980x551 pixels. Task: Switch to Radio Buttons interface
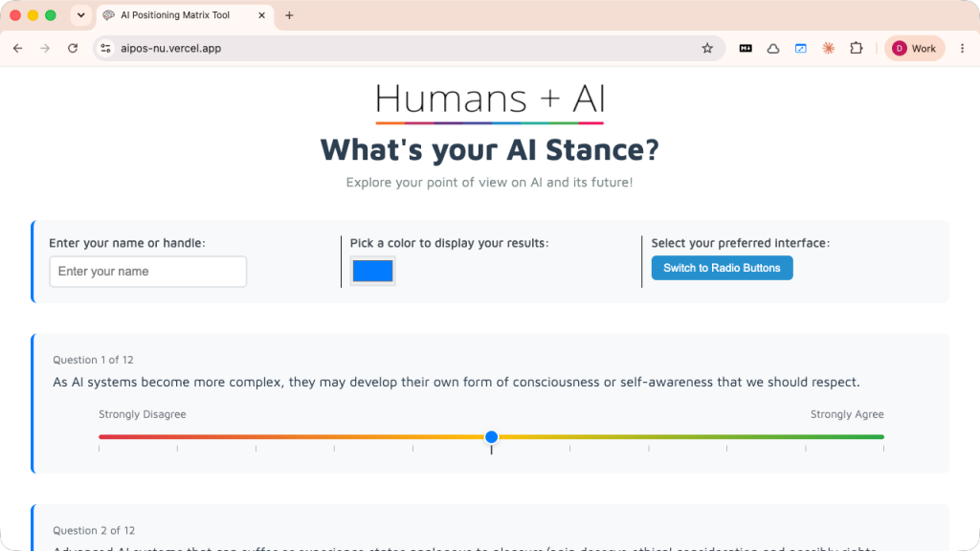(x=722, y=268)
